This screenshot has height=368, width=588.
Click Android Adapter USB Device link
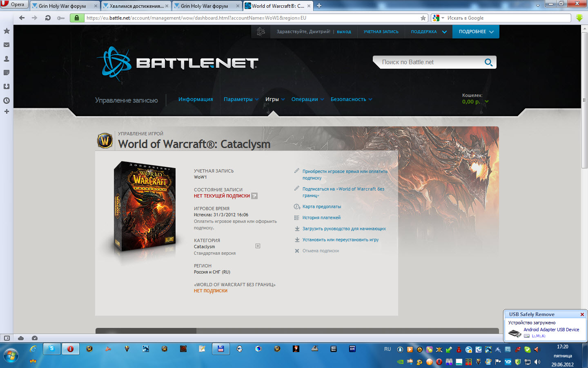pyautogui.click(x=551, y=330)
